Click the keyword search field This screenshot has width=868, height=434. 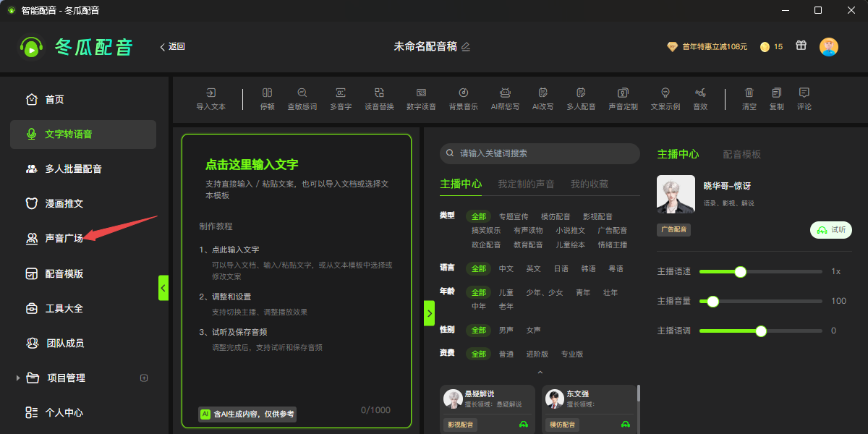pos(540,153)
